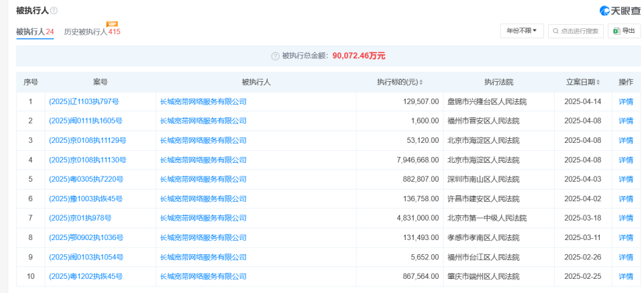Click the magnifier icon in search box
Image resolution: width=644 pixels, height=293 pixels.
[555, 31]
